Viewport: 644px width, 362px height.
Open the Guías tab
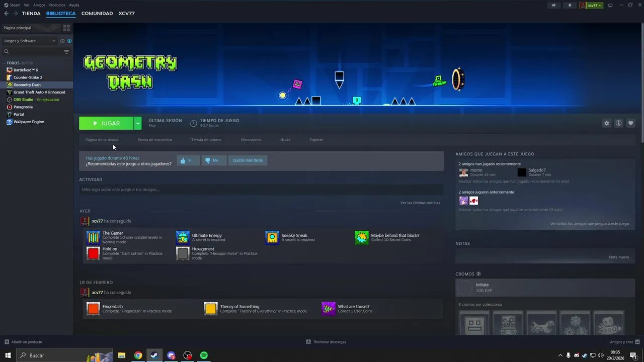coord(285,140)
